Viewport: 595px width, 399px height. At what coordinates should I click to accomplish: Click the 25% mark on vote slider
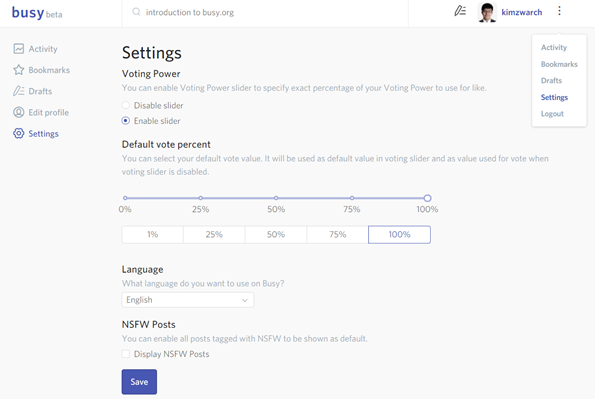(x=201, y=198)
